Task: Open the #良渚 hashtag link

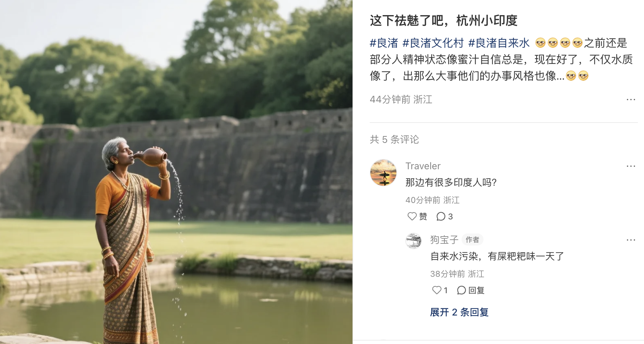Action: point(384,43)
